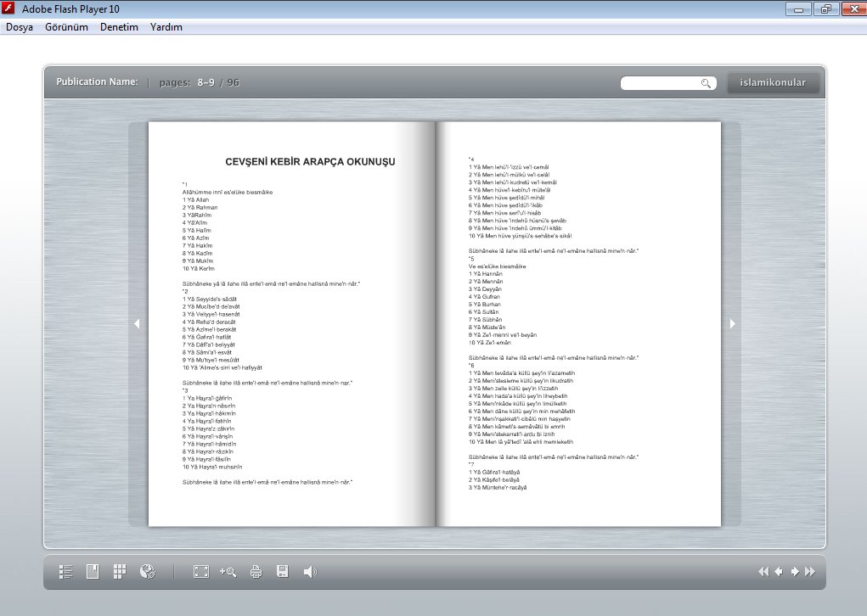The height and width of the screenshot is (616, 867).
Task: Flip backward using left edge arrow
Action: pyautogui.click(x=137, y=323)
